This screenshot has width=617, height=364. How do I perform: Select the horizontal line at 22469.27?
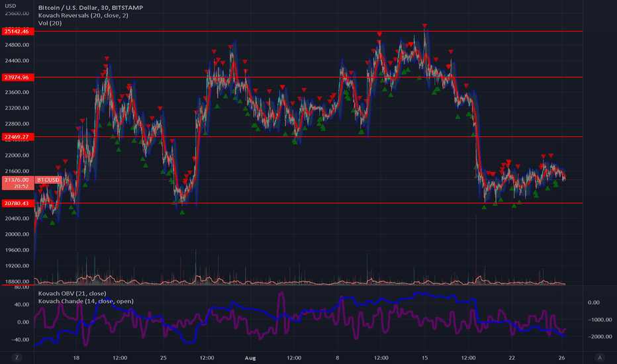(308, 136)
